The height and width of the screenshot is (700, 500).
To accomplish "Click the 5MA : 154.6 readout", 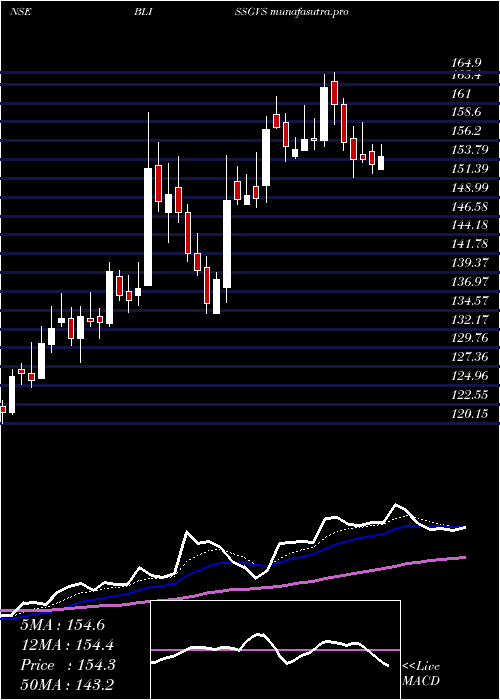I will tap(63, 625).
